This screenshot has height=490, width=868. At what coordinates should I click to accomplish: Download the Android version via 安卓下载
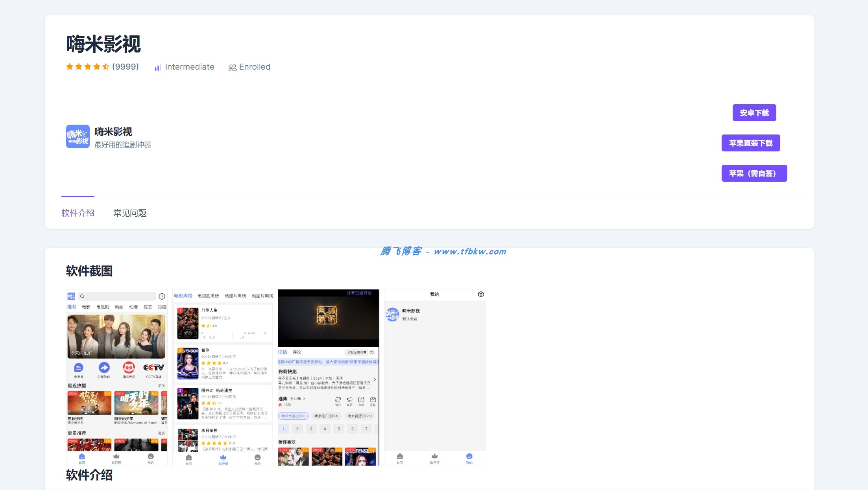[x=754, y=113]
